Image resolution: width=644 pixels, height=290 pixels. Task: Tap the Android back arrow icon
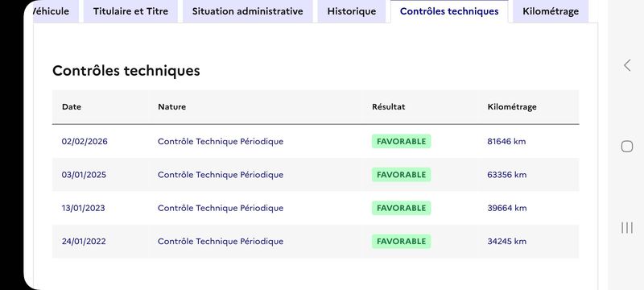[x=627, y=65]
